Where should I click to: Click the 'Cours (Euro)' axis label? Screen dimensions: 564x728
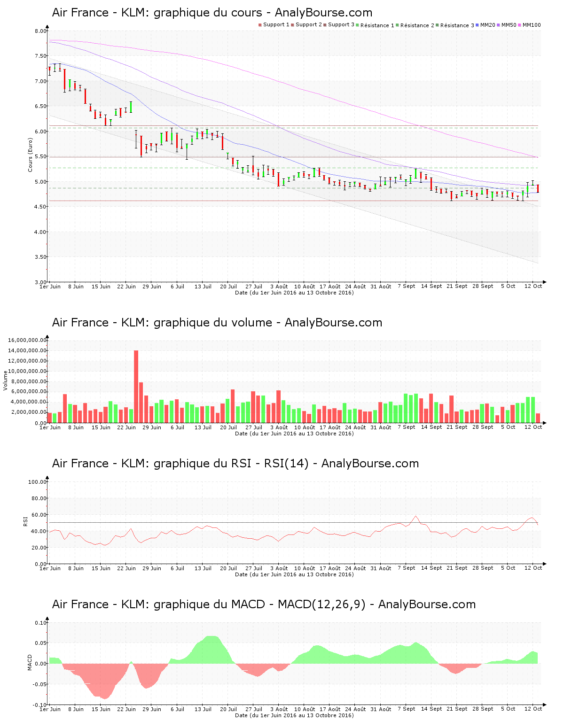30,155
